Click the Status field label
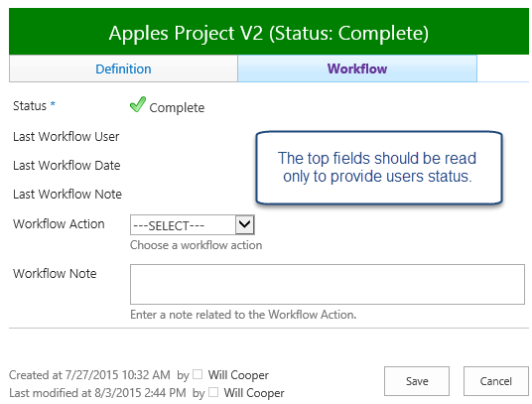This screenshot has height=404, width=532. click(x=30, y=106)
